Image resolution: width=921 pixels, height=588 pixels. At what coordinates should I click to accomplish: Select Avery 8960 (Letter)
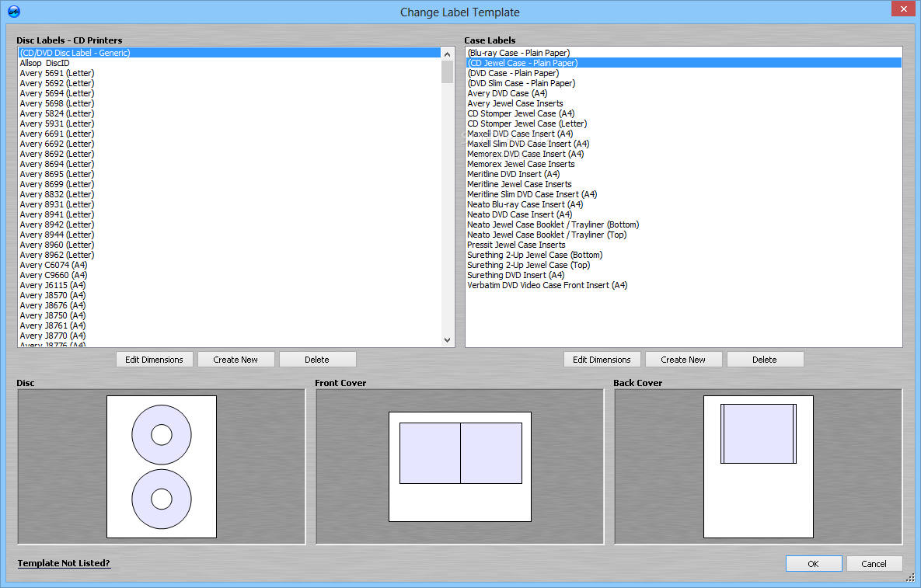click(229, 245)
